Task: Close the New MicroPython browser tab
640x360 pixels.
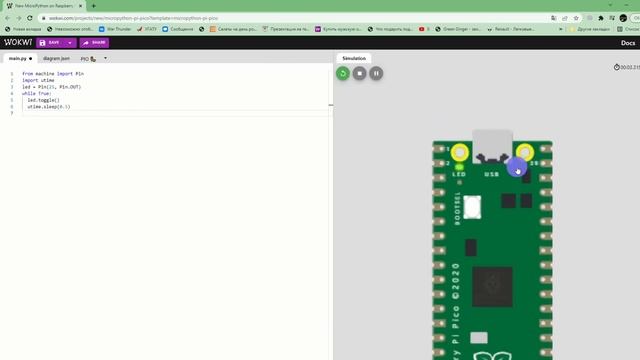Action: tap(80, 6)
